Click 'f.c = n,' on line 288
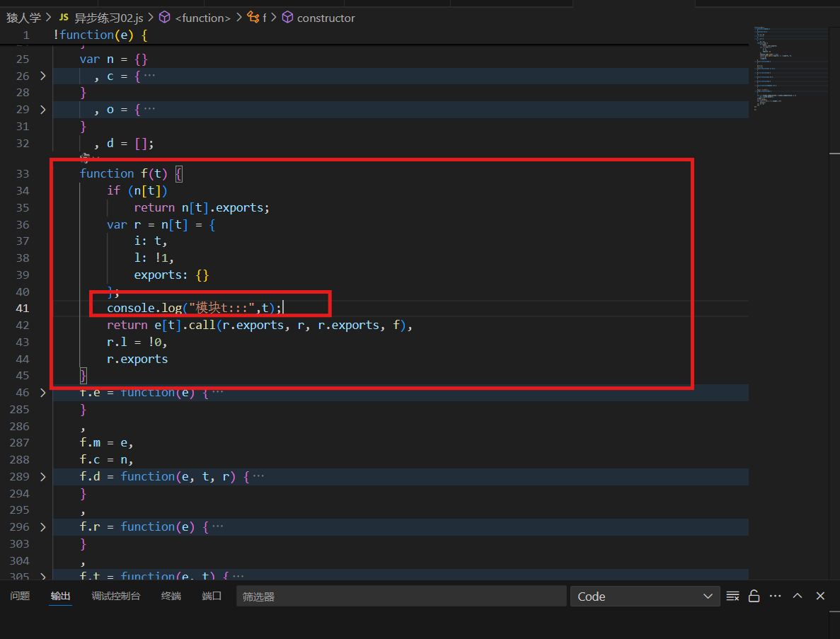 [x=106, y=459]
